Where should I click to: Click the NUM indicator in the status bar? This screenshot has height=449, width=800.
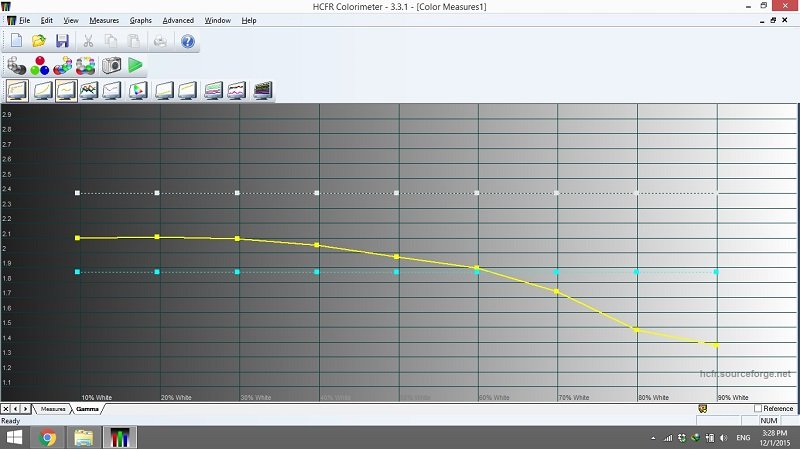768,421
